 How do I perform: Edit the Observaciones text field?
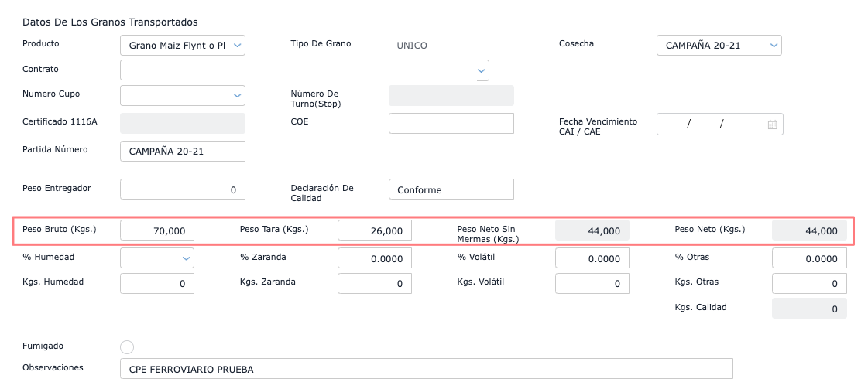point(427,369)
